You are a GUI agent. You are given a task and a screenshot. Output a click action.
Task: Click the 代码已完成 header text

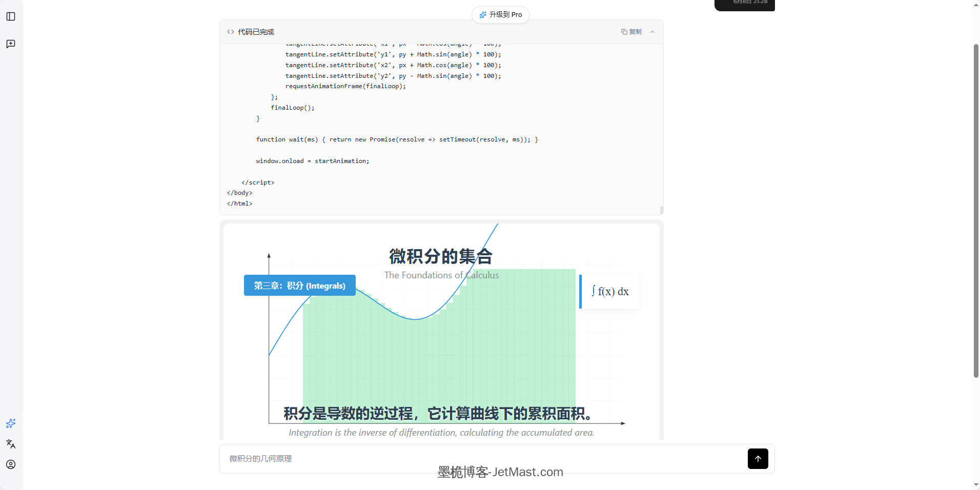(x=256, y=32)
